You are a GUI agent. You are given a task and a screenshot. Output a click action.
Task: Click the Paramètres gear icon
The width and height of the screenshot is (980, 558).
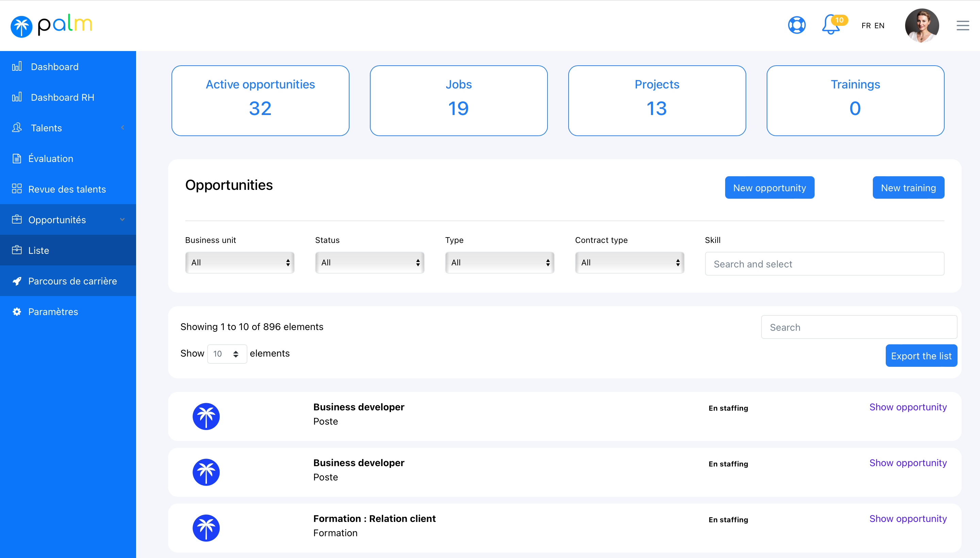[x=16, y=312]
